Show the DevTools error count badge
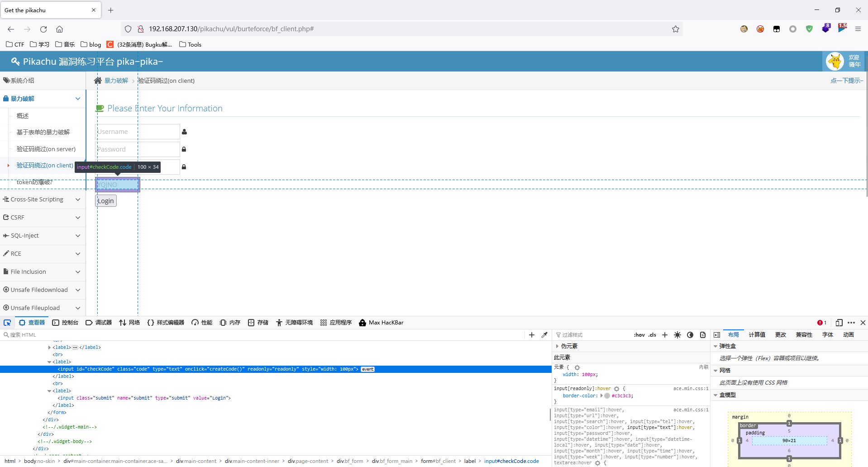 click(822, 323)
